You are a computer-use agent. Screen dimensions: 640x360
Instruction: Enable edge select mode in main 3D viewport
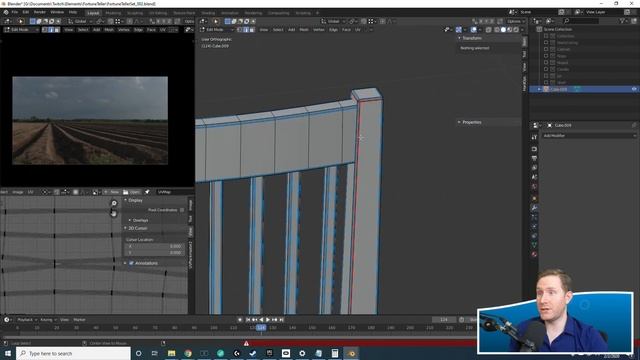(x=246, y=30)
